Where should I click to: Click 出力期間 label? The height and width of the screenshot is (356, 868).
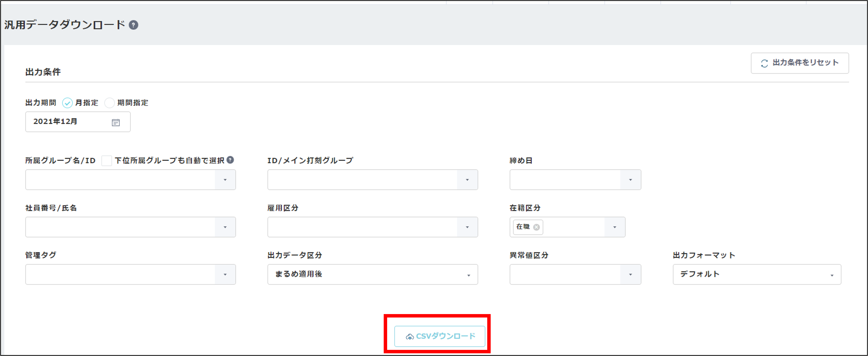pos(41,103)
